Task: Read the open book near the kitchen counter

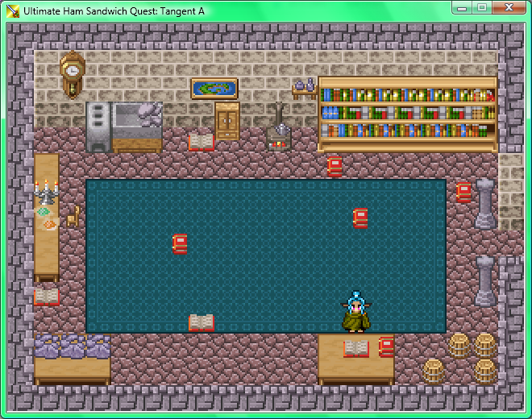Action: 201,143
